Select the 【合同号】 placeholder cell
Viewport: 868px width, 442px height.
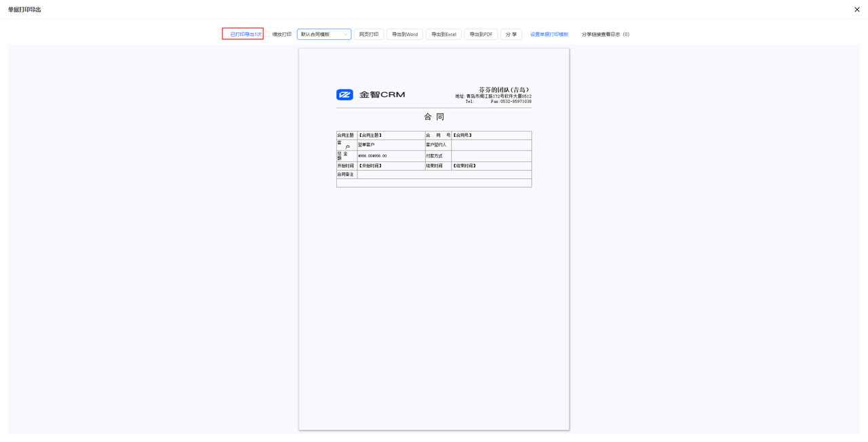coord(491,135)
